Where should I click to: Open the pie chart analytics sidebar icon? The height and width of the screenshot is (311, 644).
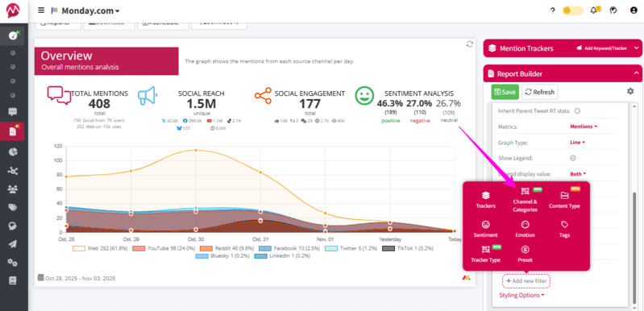click(x=13, y=151)
